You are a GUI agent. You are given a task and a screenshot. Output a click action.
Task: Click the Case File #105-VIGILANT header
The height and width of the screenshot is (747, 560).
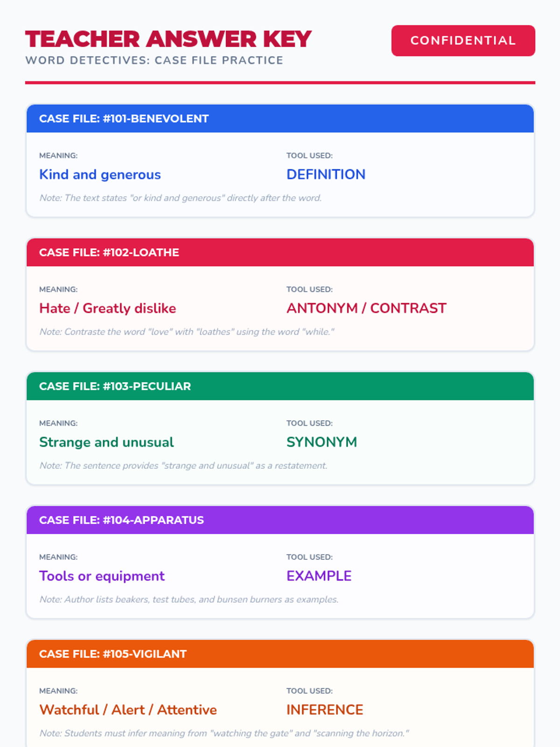[x=280, y=654]
